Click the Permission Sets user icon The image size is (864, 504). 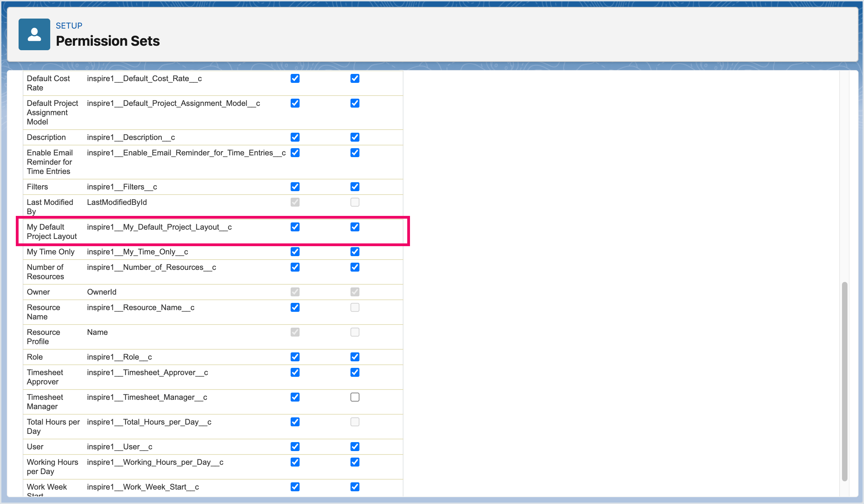coord(34,34)
